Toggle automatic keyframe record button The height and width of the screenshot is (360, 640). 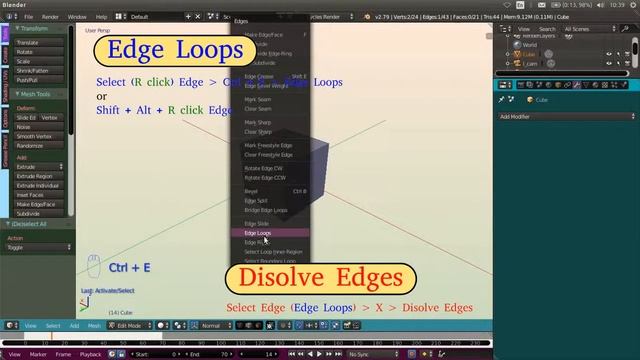point(412,354)
